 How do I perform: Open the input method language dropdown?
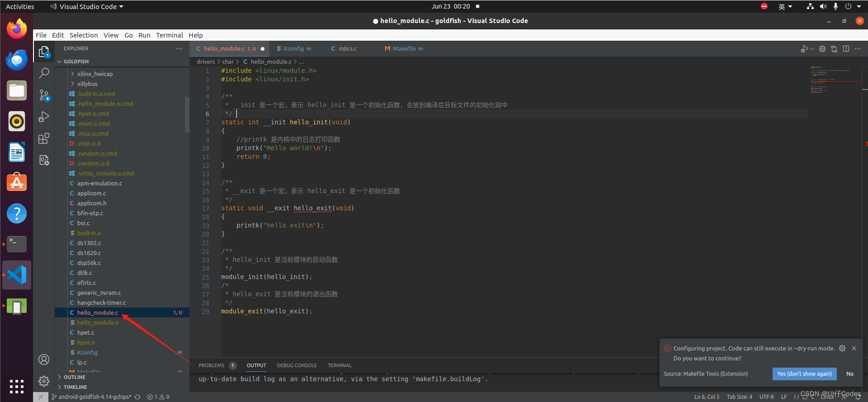coord(785,6)
